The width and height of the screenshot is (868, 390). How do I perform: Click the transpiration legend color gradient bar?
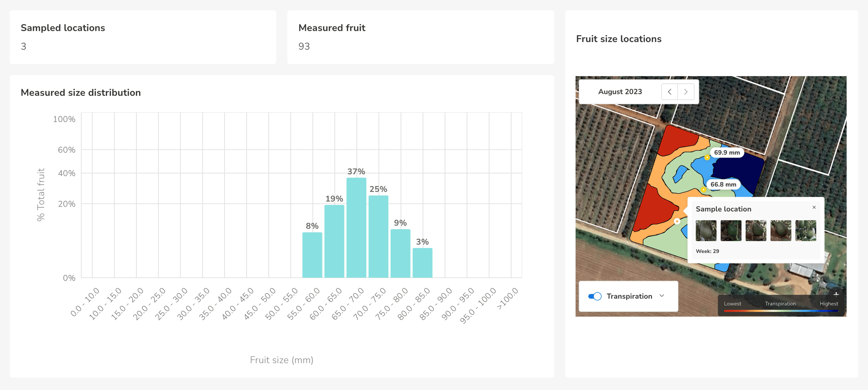point(781,311)
